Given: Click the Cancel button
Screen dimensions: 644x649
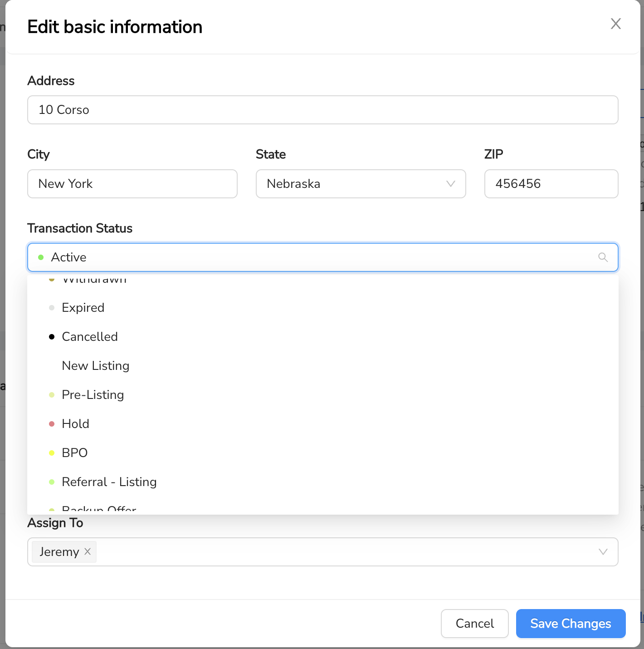Looking at the screenshot, I should [x=475, y=624].
